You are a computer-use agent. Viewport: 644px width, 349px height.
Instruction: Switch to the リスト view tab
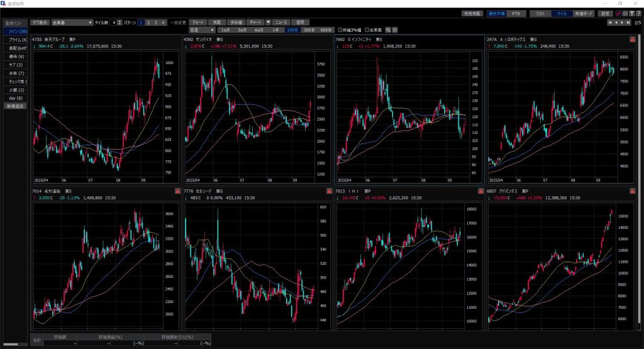click(540, 13)
